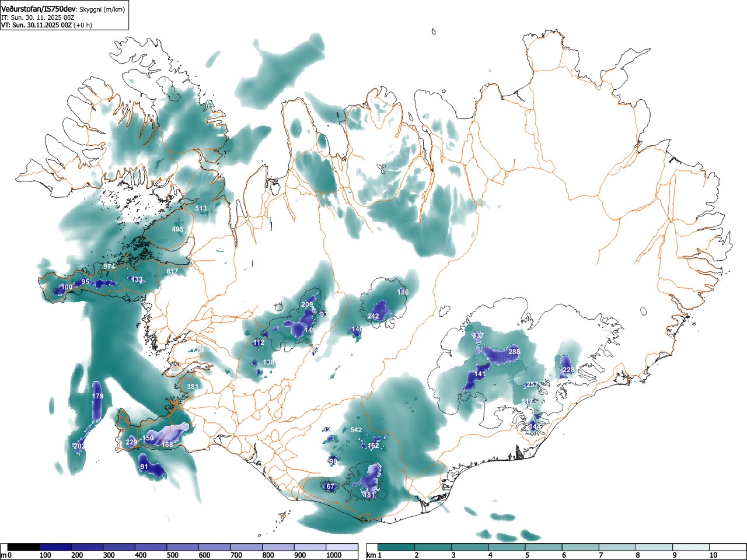The width and height of the screenshot is (747, 560).
Task: Click the 98 visibility value on map
Action: 333,461
